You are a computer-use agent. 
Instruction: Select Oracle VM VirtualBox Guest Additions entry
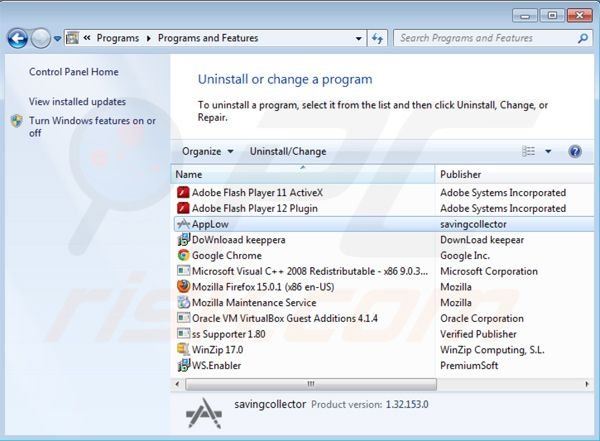[284, 318]
